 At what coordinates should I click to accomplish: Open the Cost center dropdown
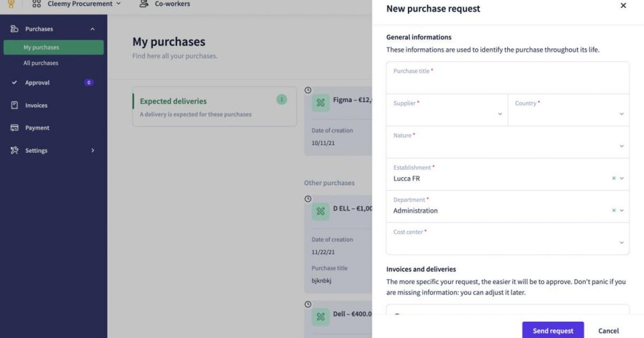point(621,243)
